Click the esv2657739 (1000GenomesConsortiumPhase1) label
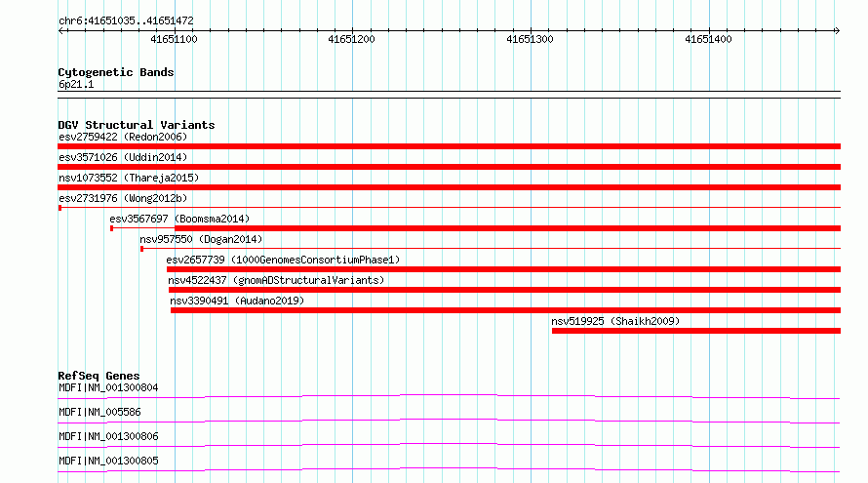The height and width of the screenshot is (483, 868). [x=283, y=260]
